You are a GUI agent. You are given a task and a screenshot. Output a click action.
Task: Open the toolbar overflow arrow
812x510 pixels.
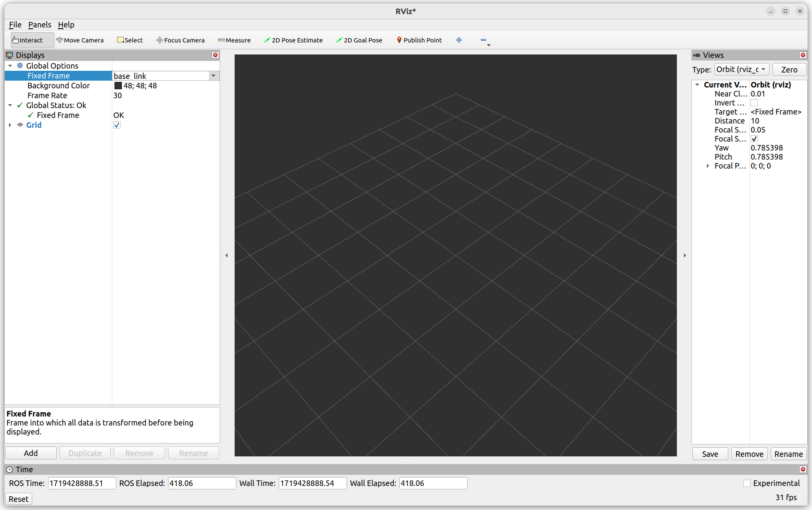coord(489,45)
